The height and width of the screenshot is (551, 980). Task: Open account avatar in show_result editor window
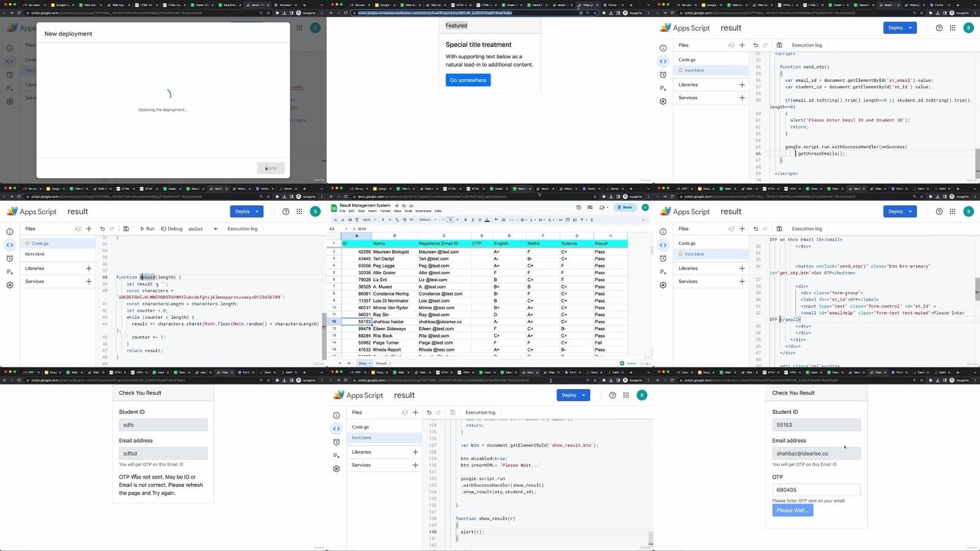click(642, 395)
